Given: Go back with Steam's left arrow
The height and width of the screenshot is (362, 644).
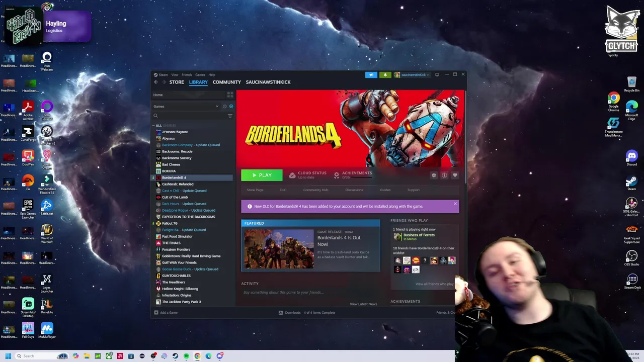Looking at the screenshot, I should [156, 82].
